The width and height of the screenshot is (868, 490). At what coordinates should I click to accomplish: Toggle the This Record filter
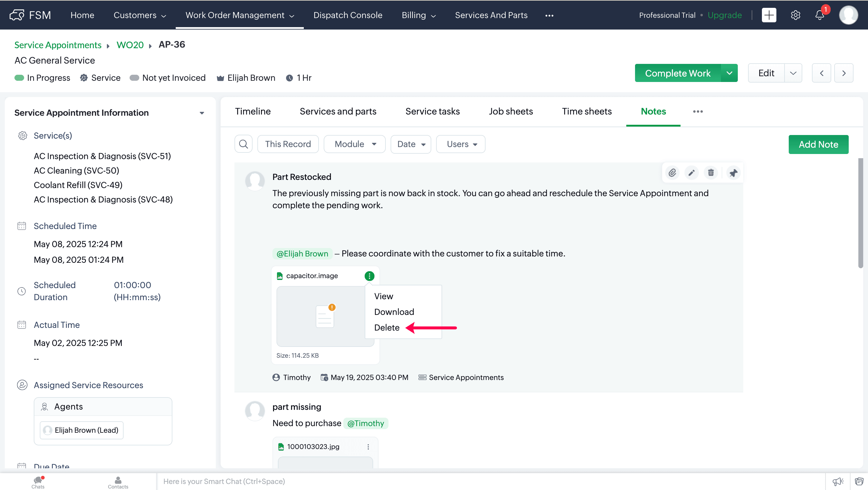click(x=288, y=144)
